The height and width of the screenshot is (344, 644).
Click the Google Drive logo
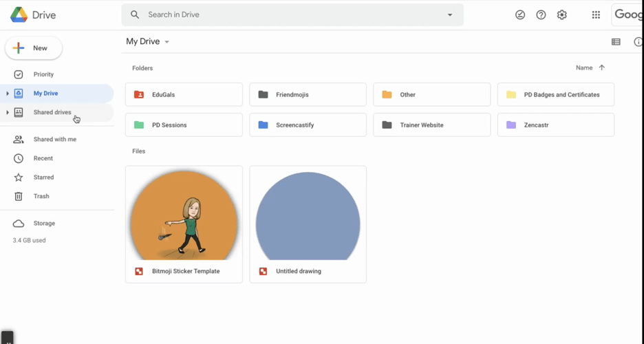pyautogui.click(x=19, y=14)
